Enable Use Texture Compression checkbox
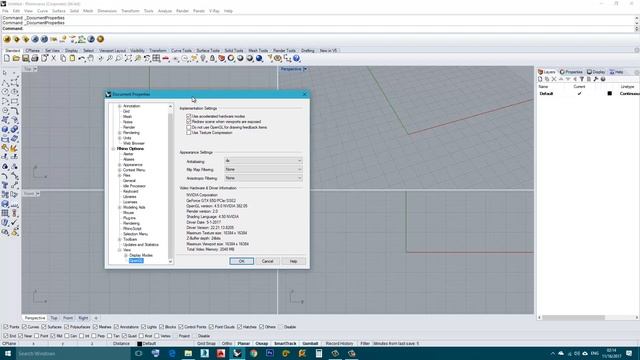This screenshot has height=360, width=640. 189,133
